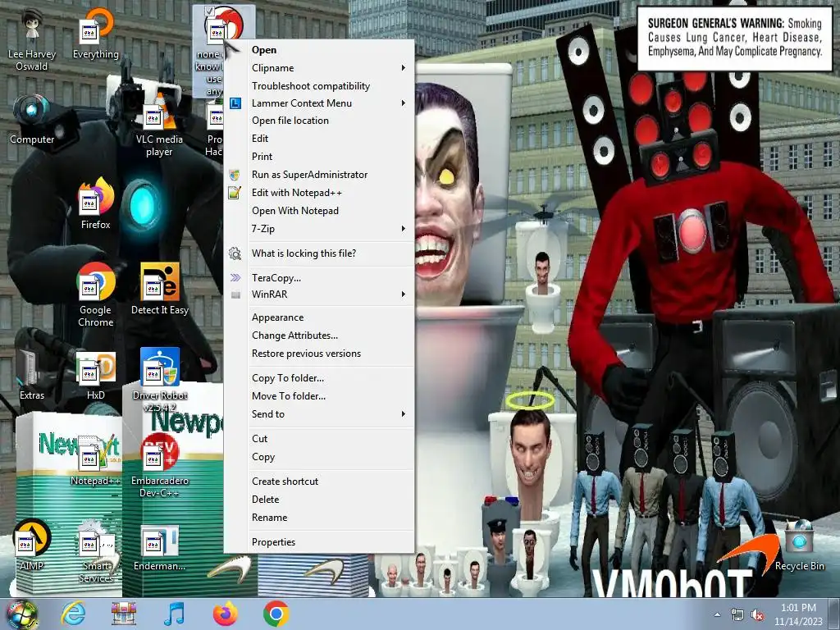840x630 pixels.
Task: Select the AIMP desktop shortcut
Action: [x=32, y=546]
